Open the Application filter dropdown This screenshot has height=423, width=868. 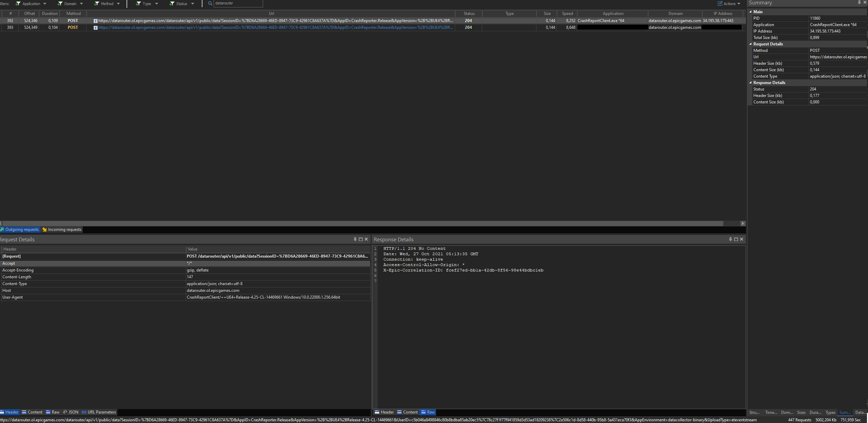31,4
